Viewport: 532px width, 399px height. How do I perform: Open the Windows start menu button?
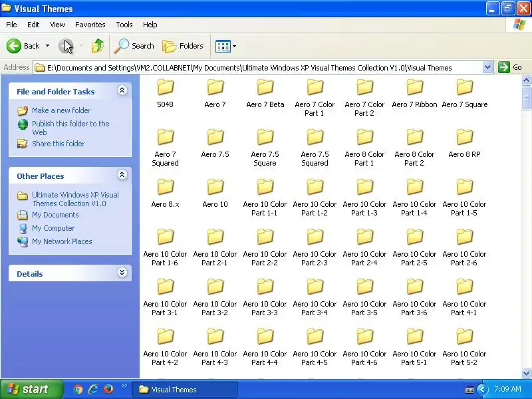[31, 389]
